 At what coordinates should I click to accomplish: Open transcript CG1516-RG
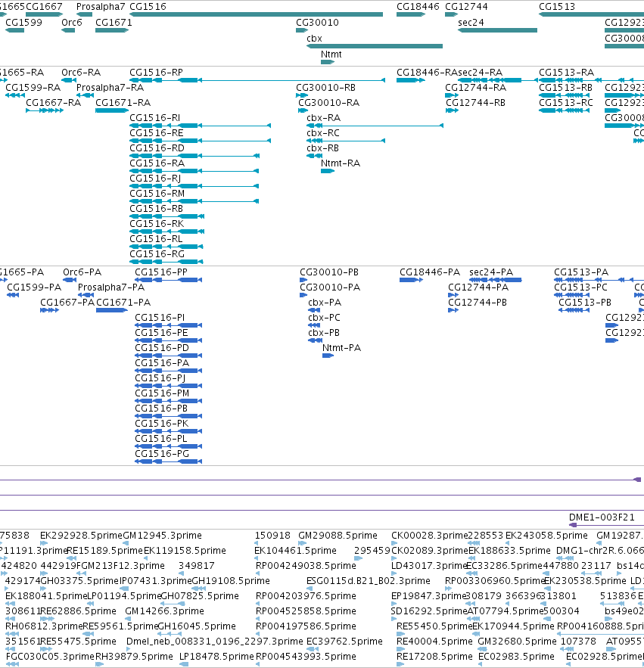157,254
